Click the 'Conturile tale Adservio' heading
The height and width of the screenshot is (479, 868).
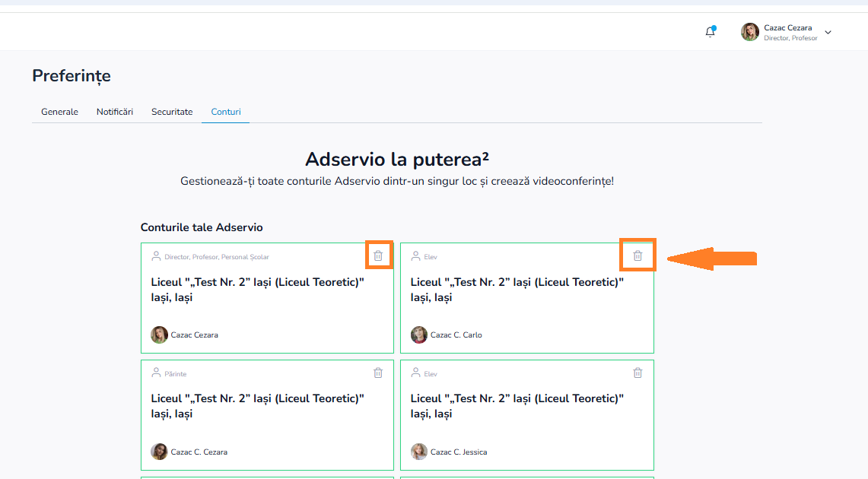click(x=202, y=227)
